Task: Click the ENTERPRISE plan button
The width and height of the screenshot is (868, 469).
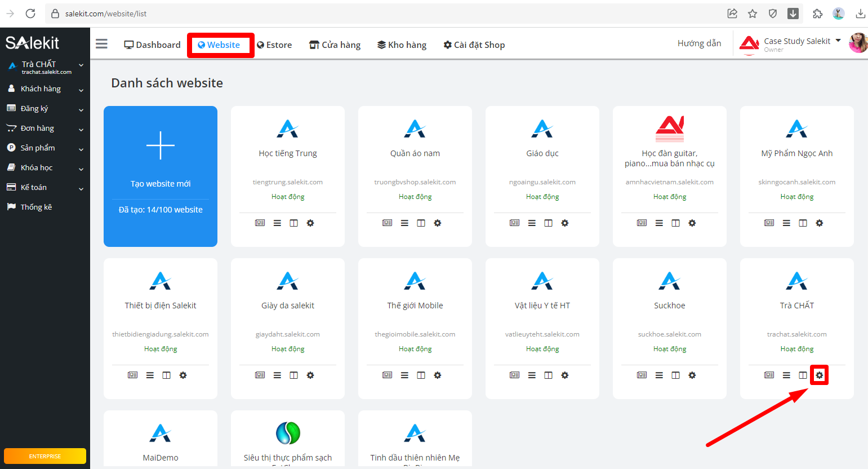Action: pyautogui.click(x=45, y=456)
